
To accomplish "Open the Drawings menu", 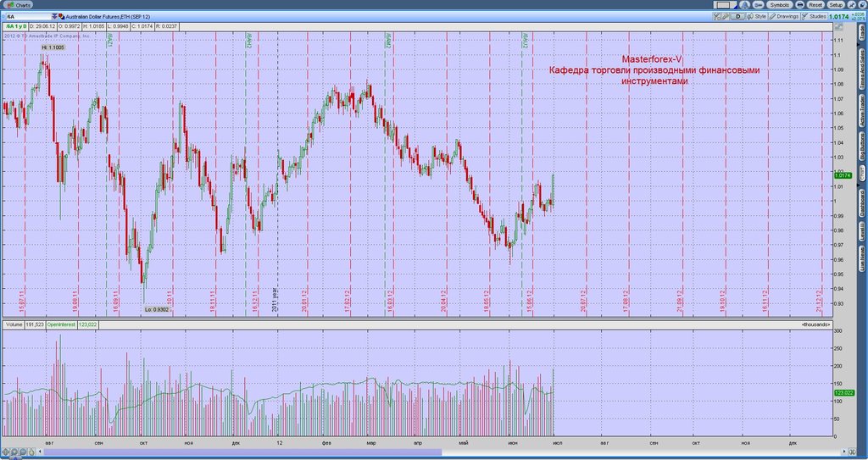I will (784, 17).
